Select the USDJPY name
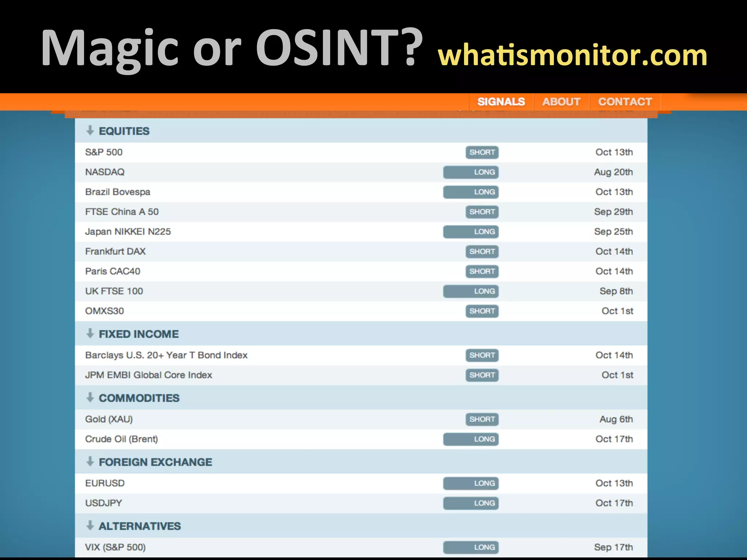 (x=104, y=503)
